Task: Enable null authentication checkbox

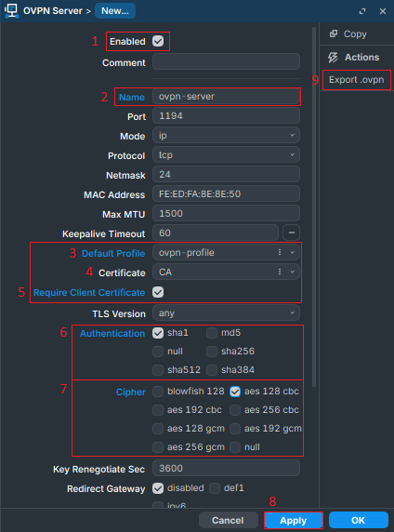Action: (x=158, y=352)
